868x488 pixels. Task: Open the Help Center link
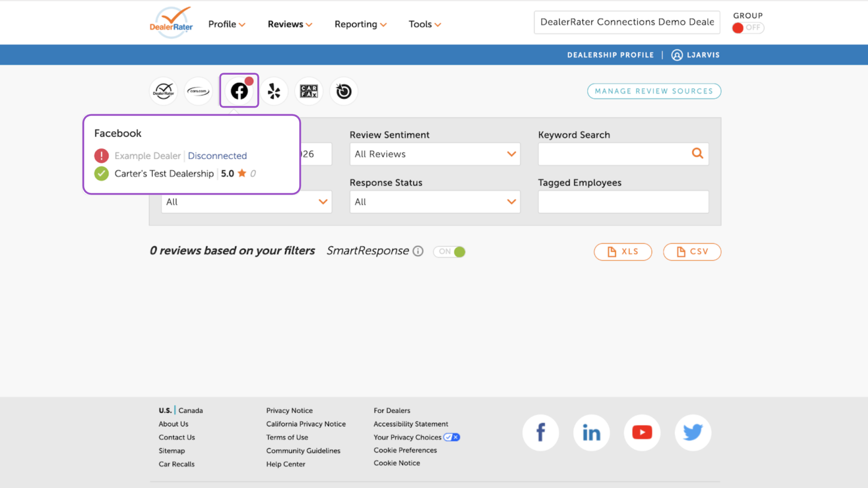[285, 464]
